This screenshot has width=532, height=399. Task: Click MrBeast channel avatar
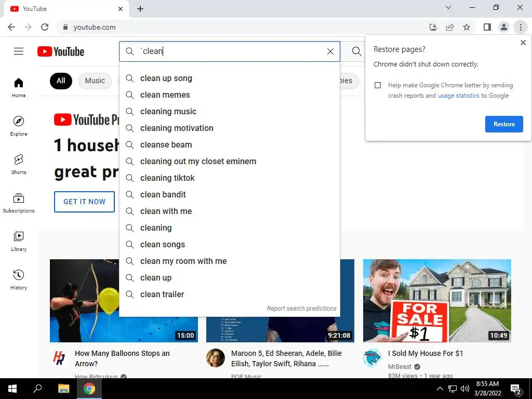tap(372, 358)
